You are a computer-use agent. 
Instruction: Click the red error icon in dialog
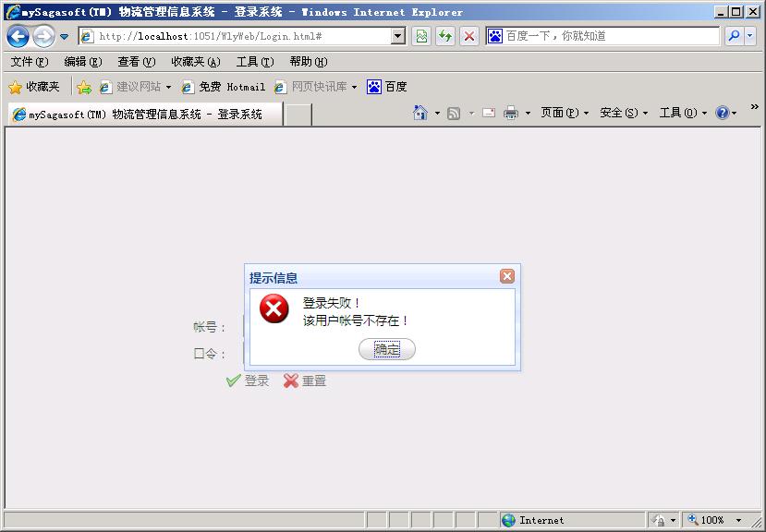(x=274, y=308)
